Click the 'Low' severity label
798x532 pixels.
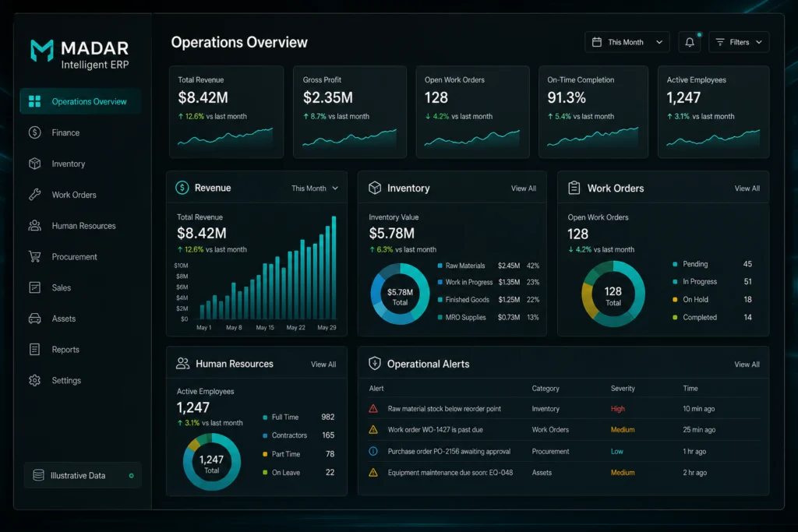[617, 451]
